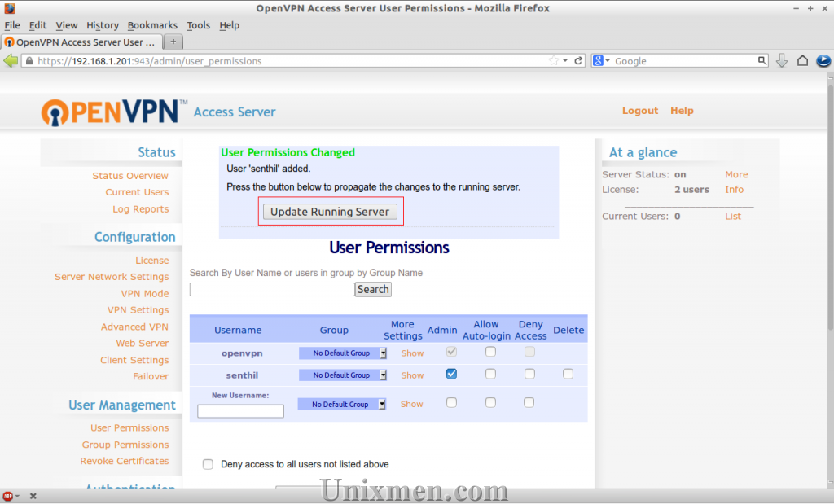This screenshot has height=504, width=834.
Task: Click the Search button for user names
Action: coord(373,289)
